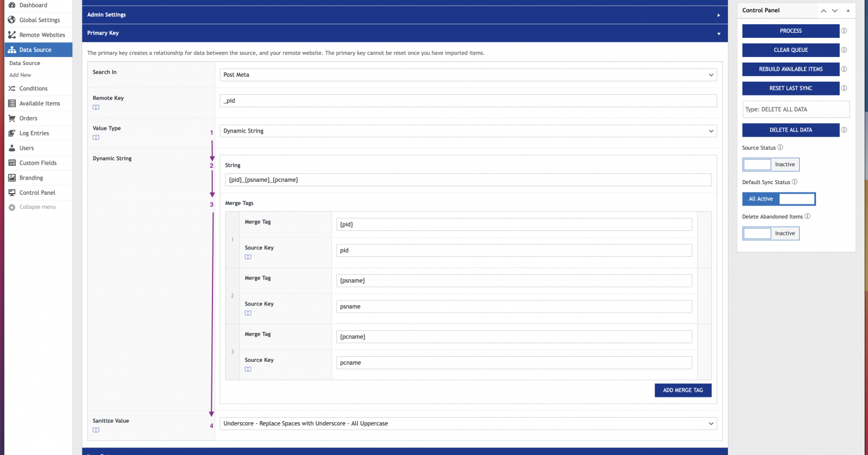868x455 pixels.
Task: Click the psname Source Key field
Action: click(514, 307)
